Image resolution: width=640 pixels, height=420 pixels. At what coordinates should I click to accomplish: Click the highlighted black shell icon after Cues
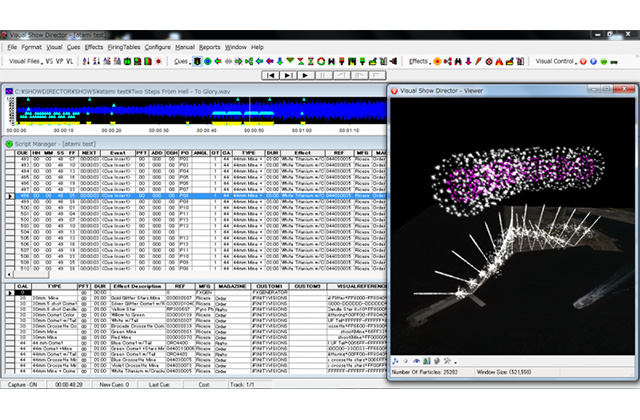(x=197, y=61)
